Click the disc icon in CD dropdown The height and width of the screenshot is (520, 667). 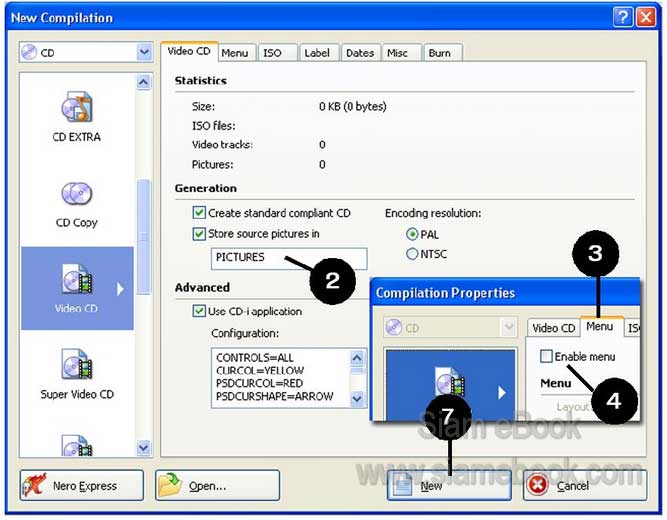[x=29, y=52]
